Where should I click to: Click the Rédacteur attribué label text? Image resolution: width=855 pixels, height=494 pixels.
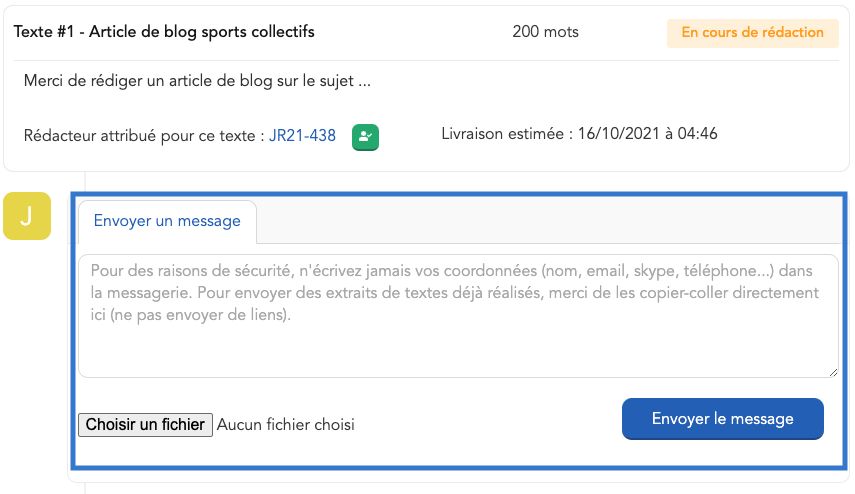coord(140,136)
